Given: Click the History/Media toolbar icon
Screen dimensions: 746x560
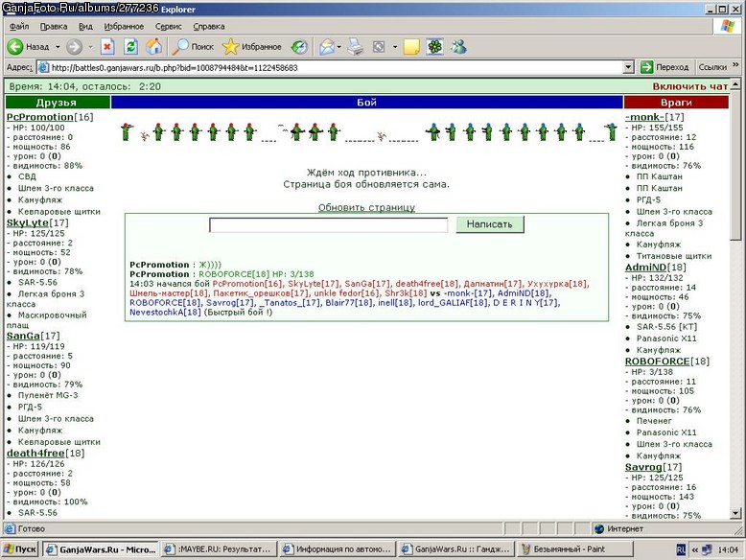Looking at the screenshot, I should point(300,47).
